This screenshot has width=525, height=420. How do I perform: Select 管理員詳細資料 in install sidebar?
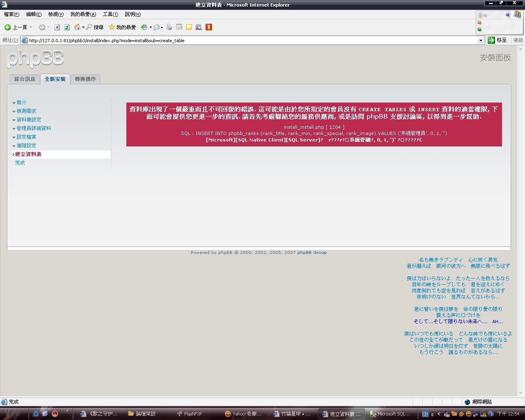point(34,128)
